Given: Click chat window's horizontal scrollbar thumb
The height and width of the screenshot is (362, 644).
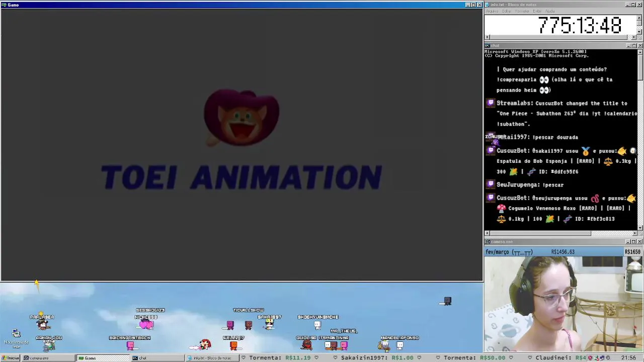Looking at the screenshot, I should (540, 233).
